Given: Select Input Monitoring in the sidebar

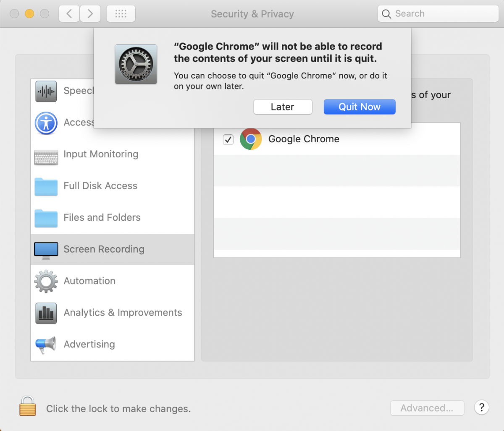Looking at the screenshot, I should click(101, 154).
